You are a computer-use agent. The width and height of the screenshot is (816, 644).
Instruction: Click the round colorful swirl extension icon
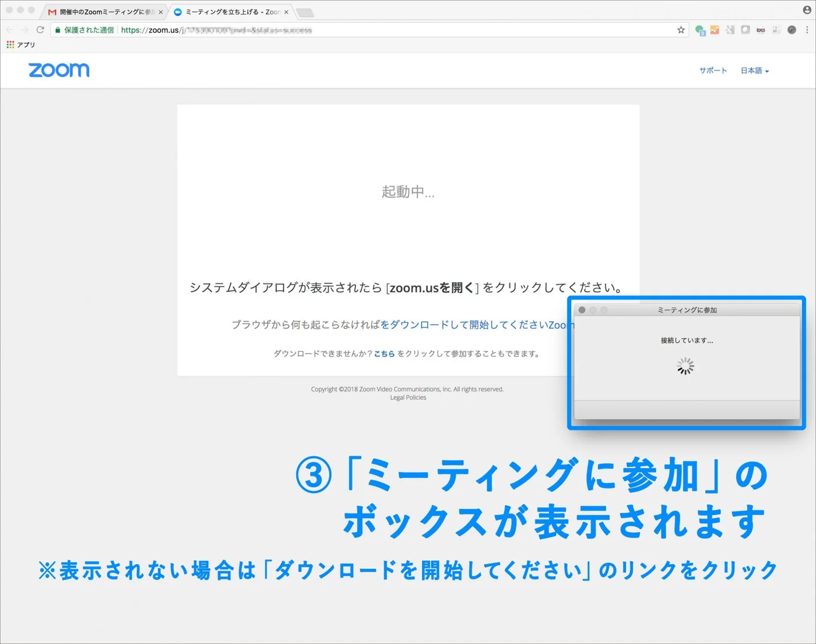792,30
